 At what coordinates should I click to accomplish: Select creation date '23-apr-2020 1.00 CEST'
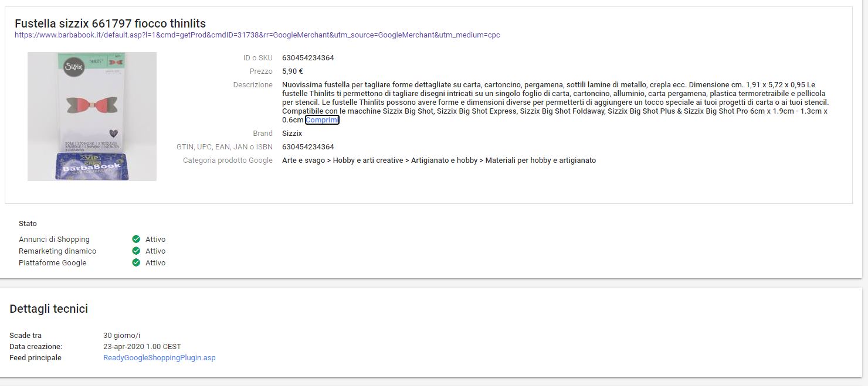click(x=142, y=347)
